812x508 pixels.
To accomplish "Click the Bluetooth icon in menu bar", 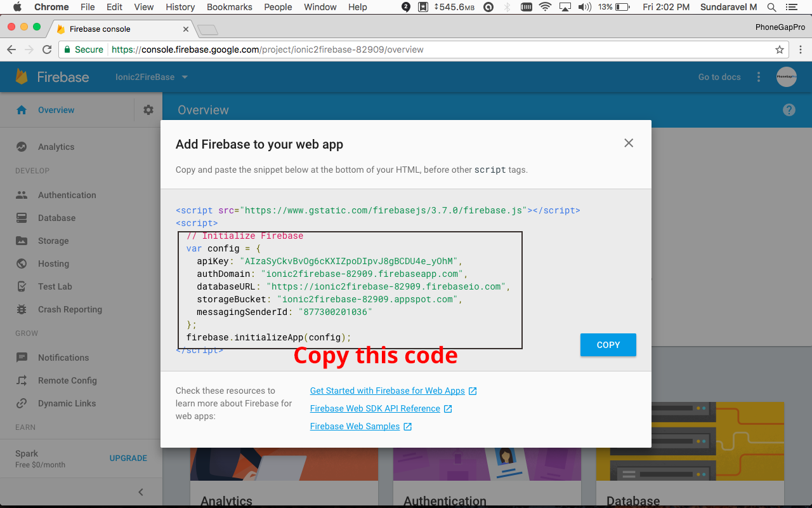I will [506, 7].
